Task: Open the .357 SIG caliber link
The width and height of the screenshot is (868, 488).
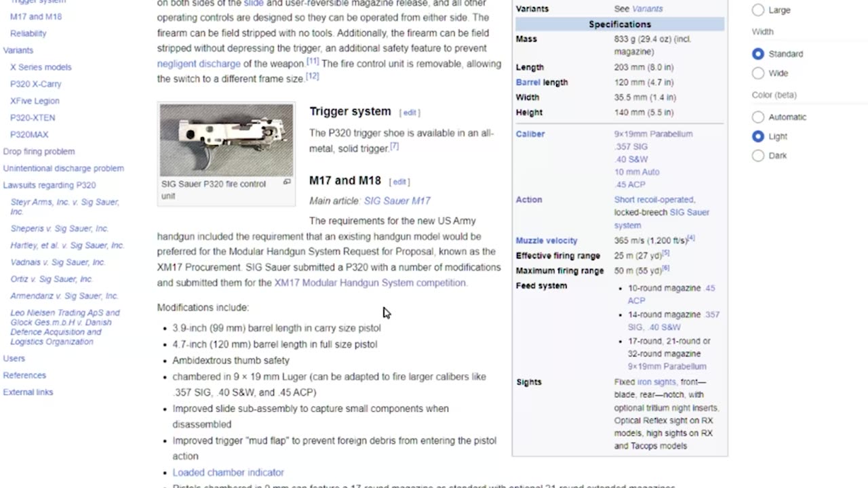Action: tap(631, 147)
